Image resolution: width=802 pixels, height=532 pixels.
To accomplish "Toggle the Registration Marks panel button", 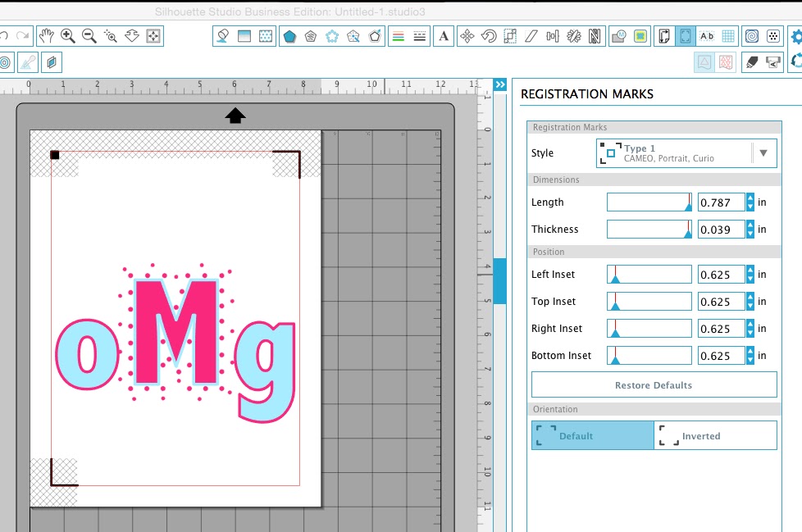I will tap(686, 36).
